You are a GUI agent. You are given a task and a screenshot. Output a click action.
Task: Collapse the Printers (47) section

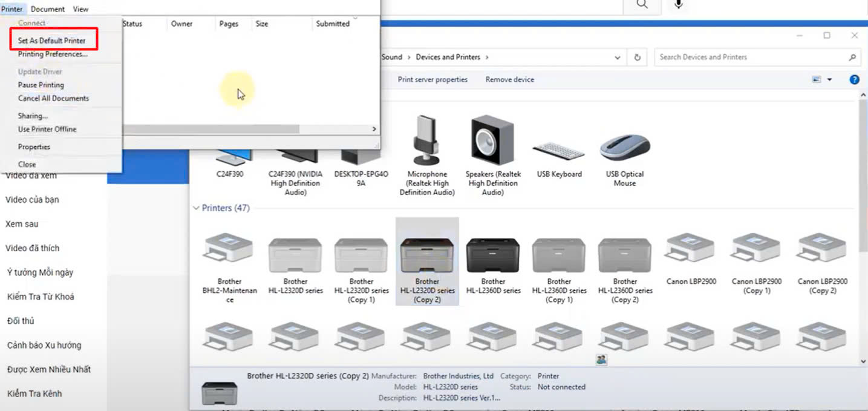(196, 208)
